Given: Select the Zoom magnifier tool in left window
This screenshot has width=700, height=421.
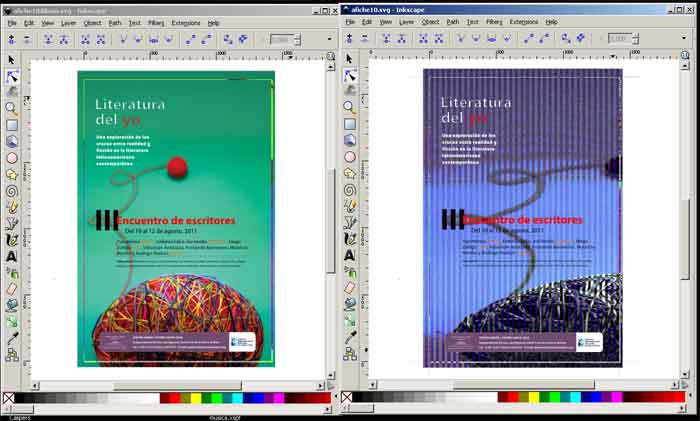Looking at the screenshot, I should (x=12, y=108).
